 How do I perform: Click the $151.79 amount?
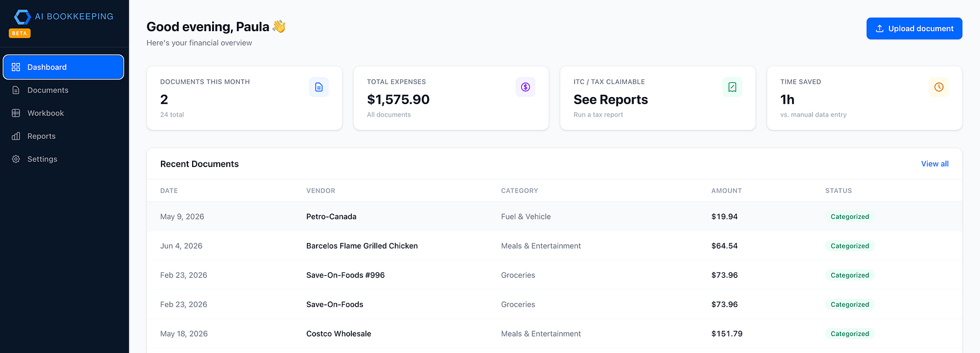click(x=727, y=334)
